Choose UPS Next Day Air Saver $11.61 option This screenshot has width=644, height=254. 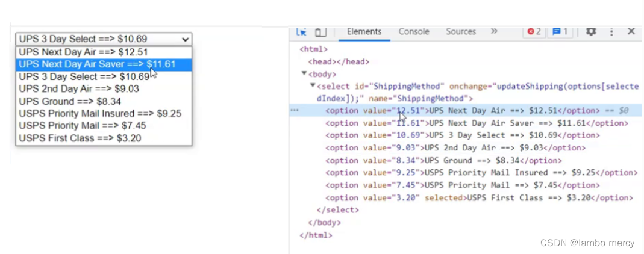pos(104,64)
